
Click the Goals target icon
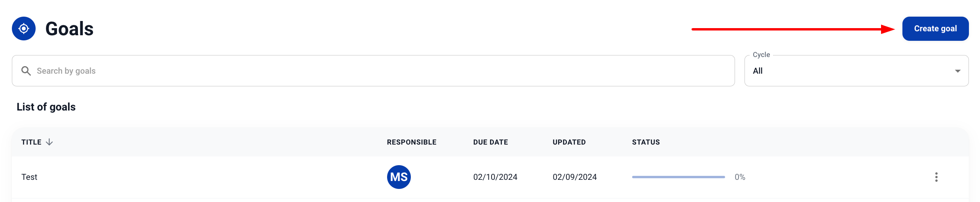point(24,29)
